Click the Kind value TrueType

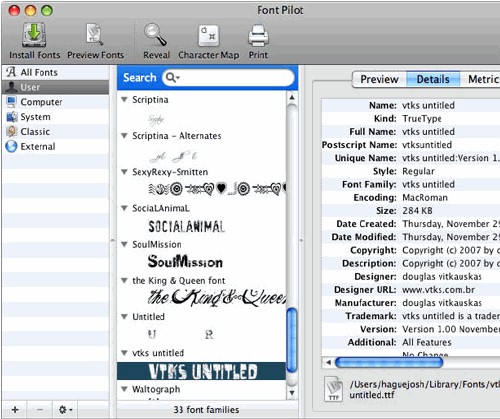422,119
